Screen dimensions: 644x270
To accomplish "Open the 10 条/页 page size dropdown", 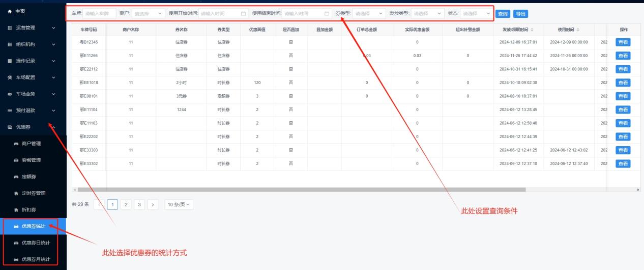I will (179, 205).
